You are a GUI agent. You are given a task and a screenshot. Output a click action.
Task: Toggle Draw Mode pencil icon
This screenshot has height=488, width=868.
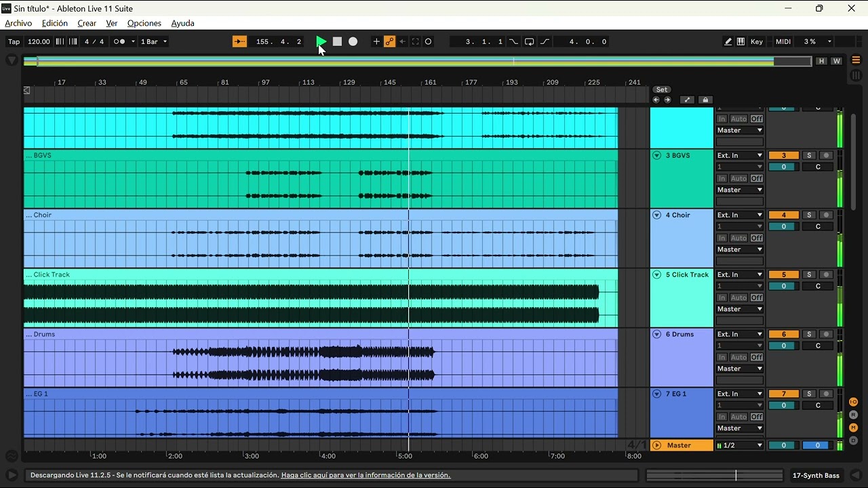728,41
